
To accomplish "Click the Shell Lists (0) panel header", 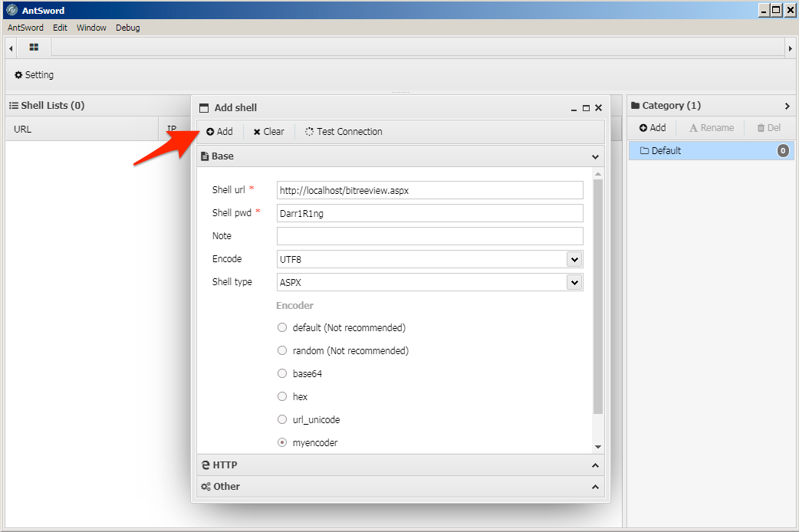I will point(98,106).
